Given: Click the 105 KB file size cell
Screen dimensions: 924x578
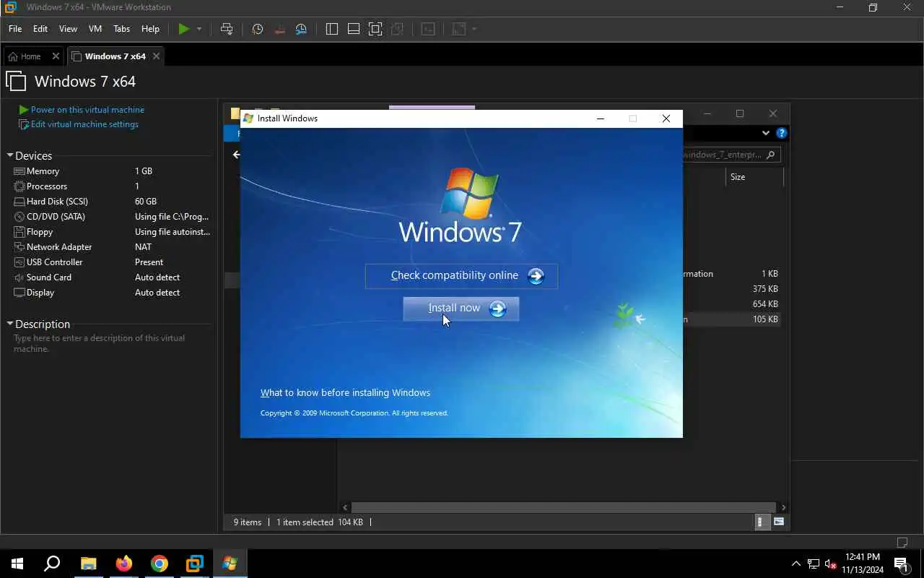Looking at the screenshot, I should click(x=765, y=319).
